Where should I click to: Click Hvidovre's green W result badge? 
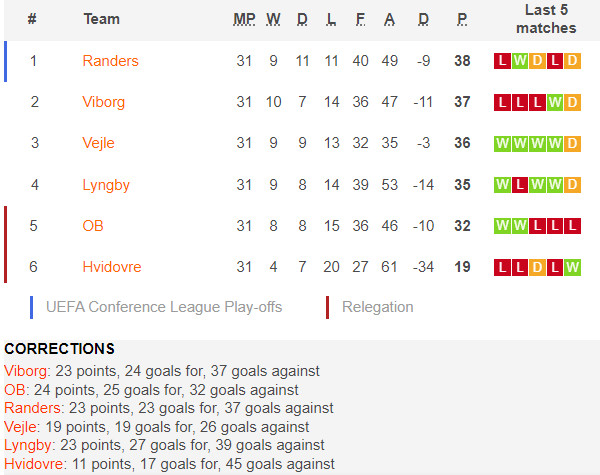click(572, 267)
